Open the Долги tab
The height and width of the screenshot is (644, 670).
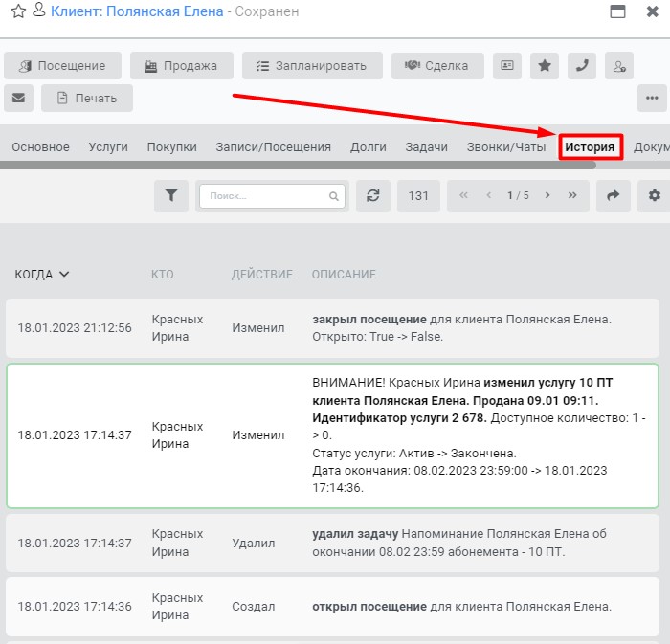point(368,147)
